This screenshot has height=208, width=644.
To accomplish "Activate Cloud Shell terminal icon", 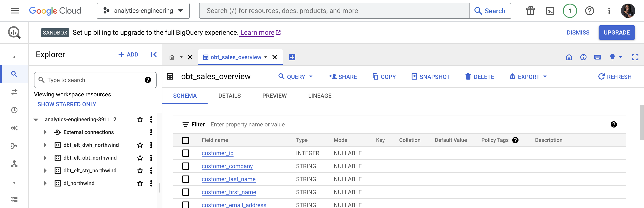I will click(550, 11).
